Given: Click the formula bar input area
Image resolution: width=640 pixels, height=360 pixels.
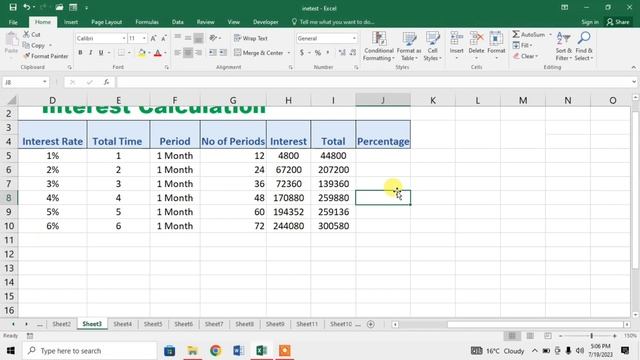Looking at the screenshot, I should click(373, 82).
